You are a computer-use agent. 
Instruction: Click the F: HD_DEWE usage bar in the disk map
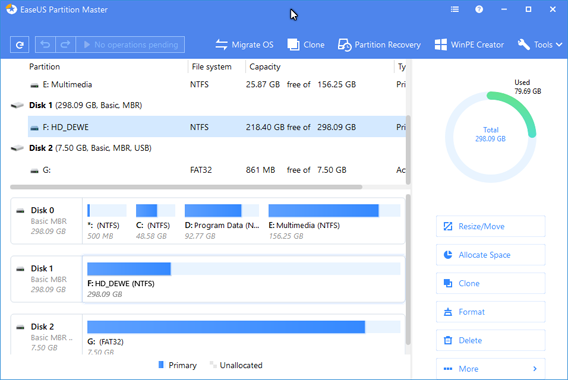[244, 269]
